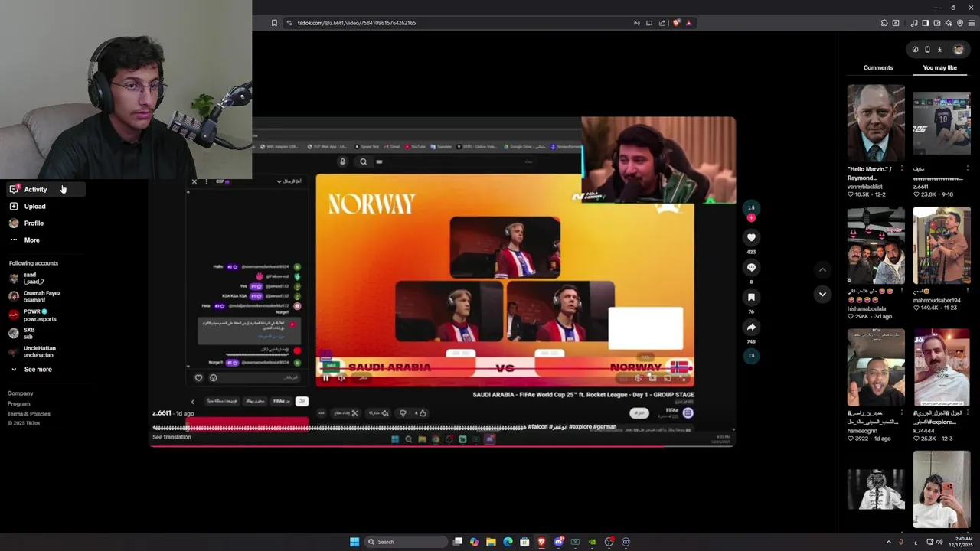
Task: Click Terms & Policies footer link
Action: [x=29, y=414]
